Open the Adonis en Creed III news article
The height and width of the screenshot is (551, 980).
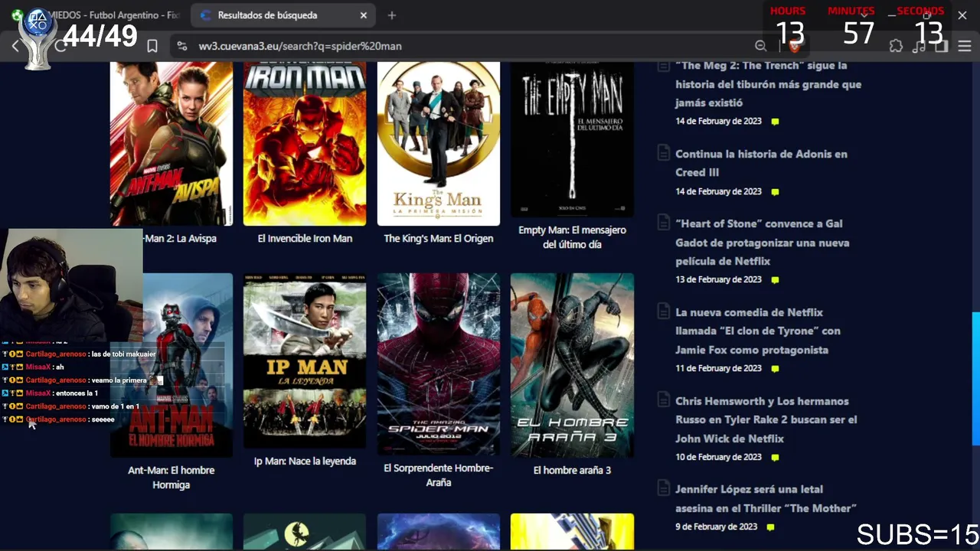pyautogui.click(x=761, y=163)
